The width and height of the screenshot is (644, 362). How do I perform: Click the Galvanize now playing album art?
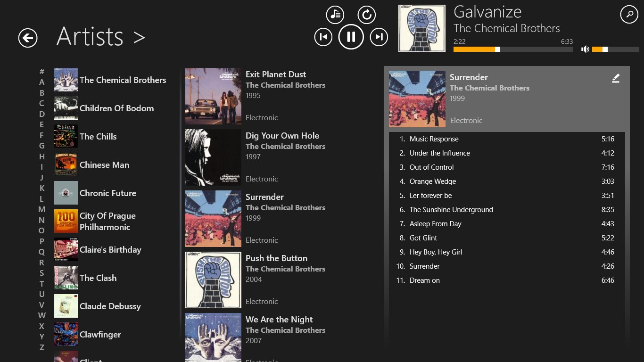pyautogui.click(x=421, y=28)
